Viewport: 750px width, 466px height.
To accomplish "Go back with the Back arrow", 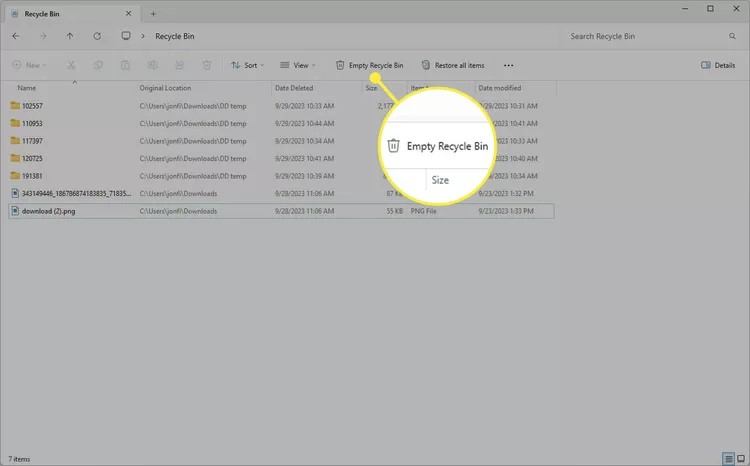I will (15, 36).
